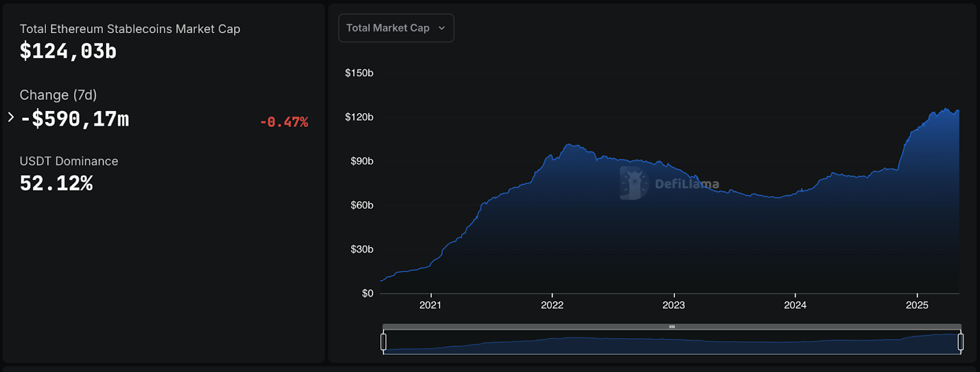Click the mini chart preview in range selector
Image resolution: width=980 pixels, height=372 pixels.
pyautogui.click(x=672, y=342)
